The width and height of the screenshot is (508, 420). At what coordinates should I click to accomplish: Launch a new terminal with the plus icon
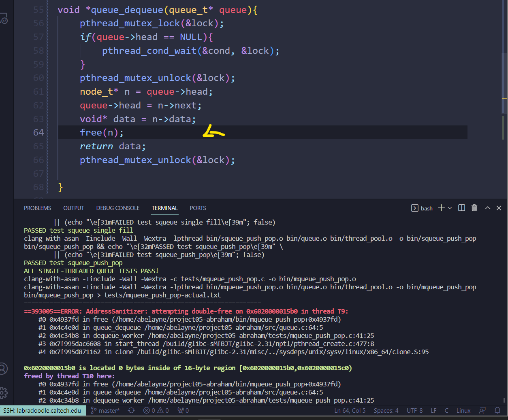point(442,208)
